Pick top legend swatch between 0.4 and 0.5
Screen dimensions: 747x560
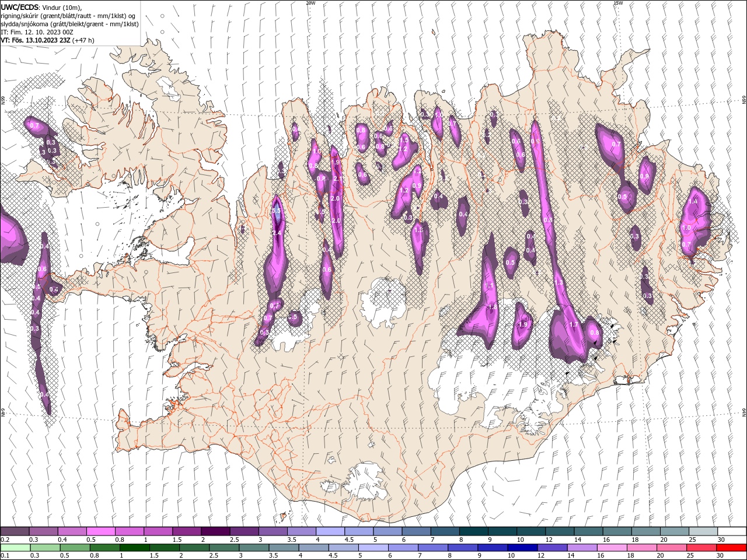click(x=72, y=531)
